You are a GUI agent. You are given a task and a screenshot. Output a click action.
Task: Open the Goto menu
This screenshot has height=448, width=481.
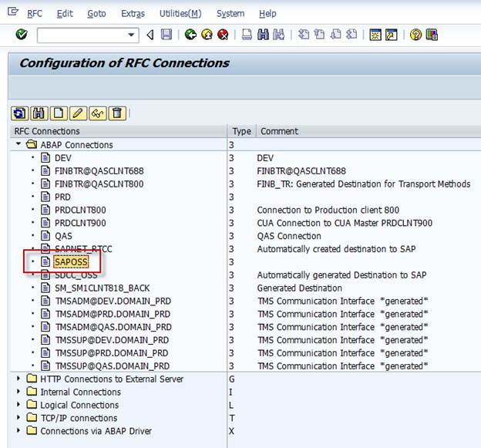[96, 14]
